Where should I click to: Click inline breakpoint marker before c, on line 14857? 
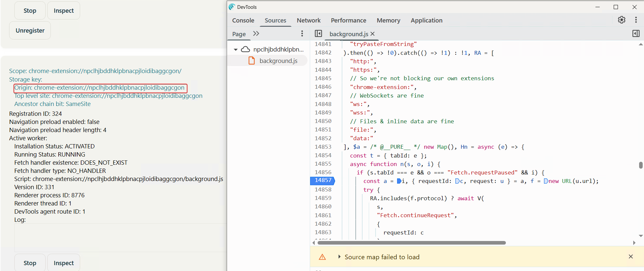coord(457,181)
